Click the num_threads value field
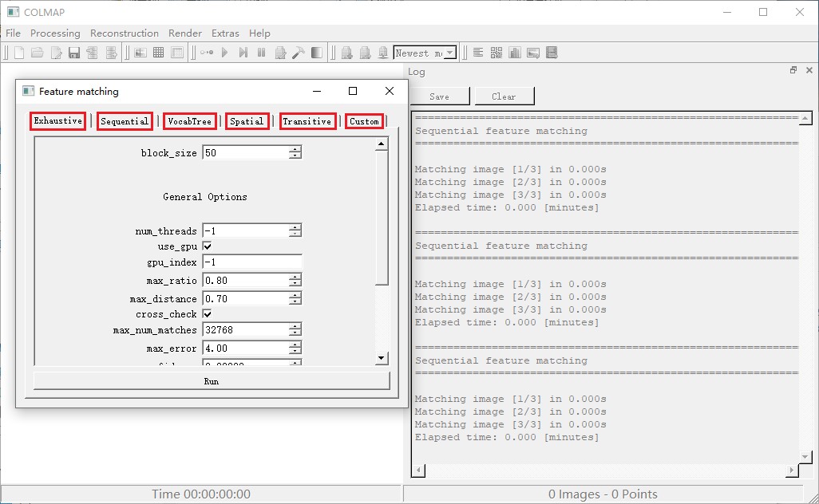Screen dimensions: 819x504 pyautogui.click(x=246, y=230)
